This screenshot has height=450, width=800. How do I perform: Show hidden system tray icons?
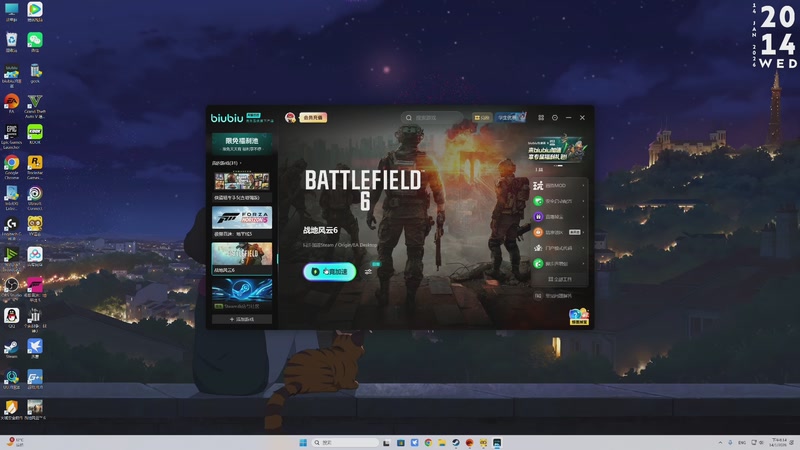pos(720,442)
